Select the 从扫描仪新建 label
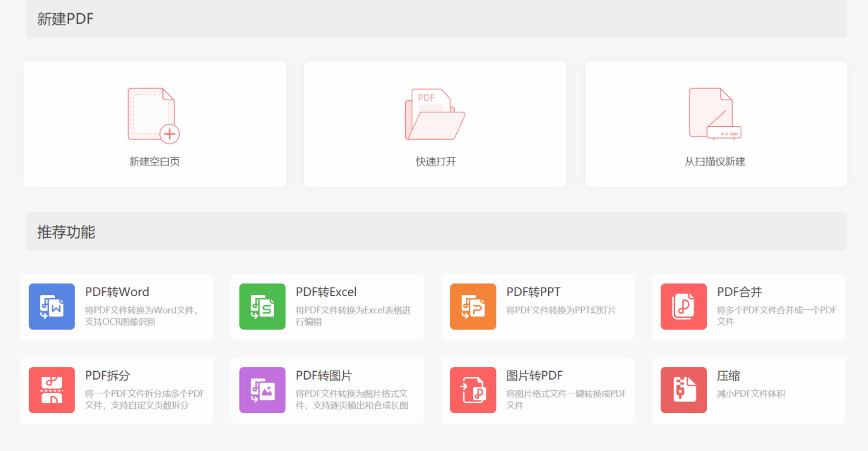Image resolution: width=868 pixels, height=451 pixels. click(x=715, y=162)
